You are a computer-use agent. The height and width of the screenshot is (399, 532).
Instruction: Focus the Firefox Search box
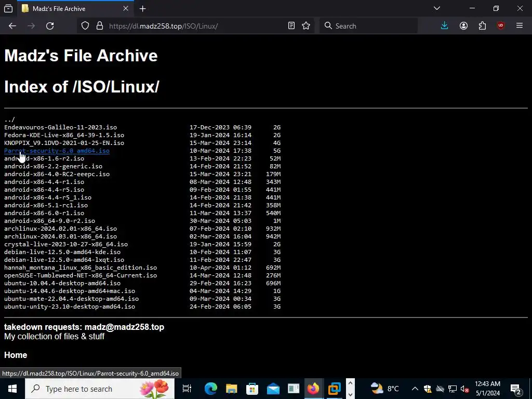coord(368,26)
